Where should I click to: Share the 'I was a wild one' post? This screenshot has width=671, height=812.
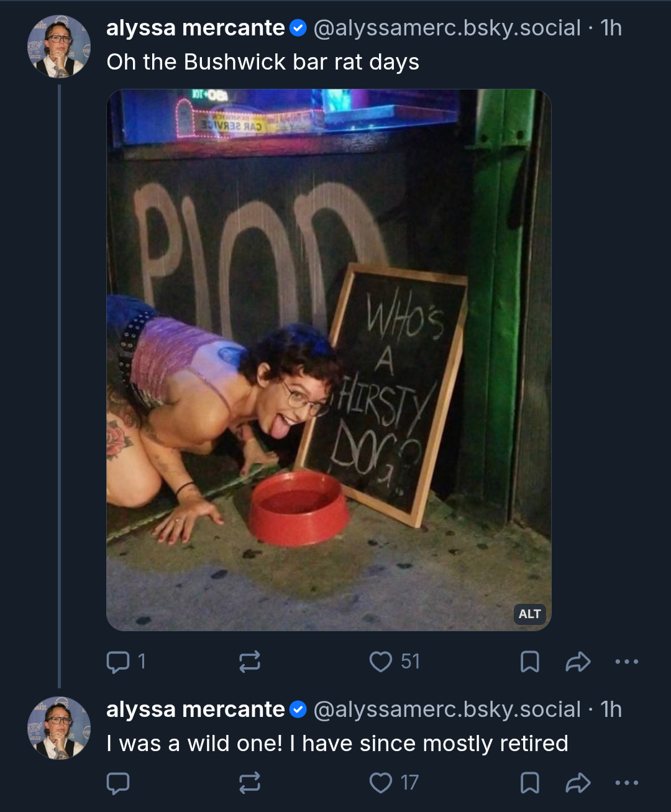578,783
